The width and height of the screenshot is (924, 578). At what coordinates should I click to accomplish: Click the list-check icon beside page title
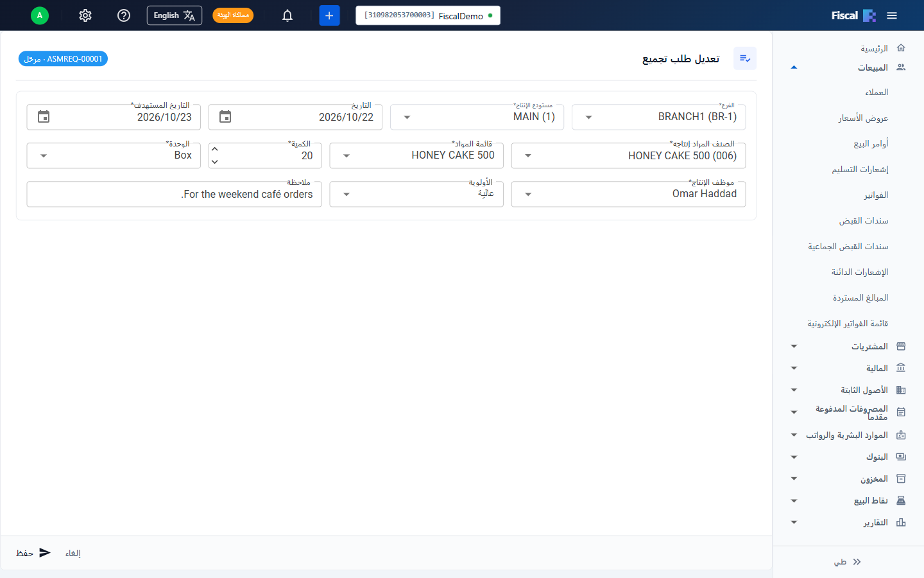(745, 58)
